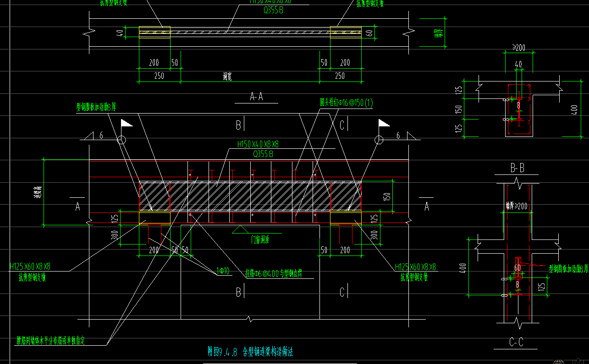589x364 pixels.
Task: Select the C-C section title
Action: (x=517, y=342)
